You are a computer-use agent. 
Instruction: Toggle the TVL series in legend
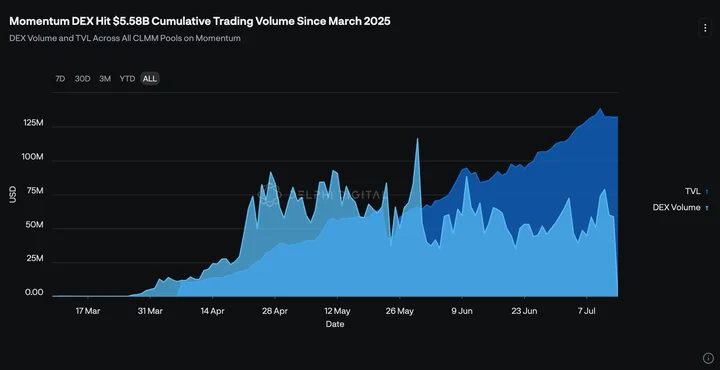click(x=692, y=191)
